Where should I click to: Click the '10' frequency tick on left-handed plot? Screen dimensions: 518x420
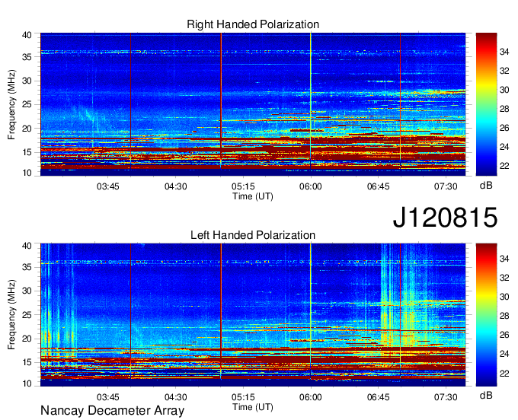(27, 383)
